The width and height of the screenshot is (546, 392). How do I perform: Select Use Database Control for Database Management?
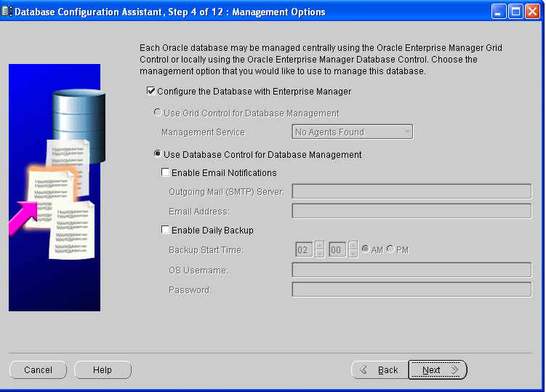(x=158, y=154)
